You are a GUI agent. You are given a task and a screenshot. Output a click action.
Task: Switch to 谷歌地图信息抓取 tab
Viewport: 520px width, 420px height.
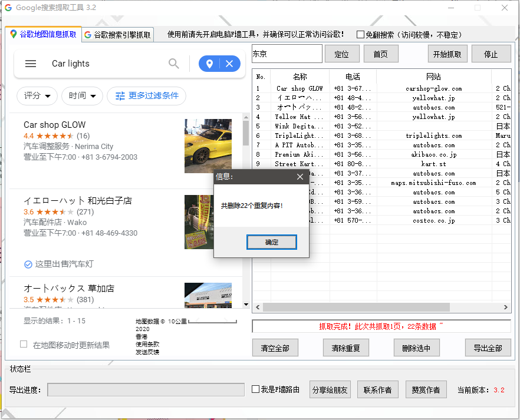(44, 34)
